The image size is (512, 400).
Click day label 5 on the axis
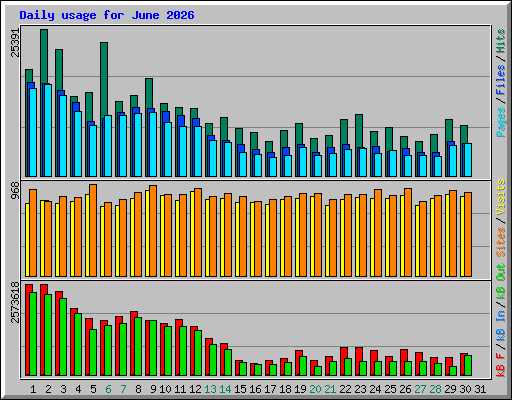click(93, 389)
